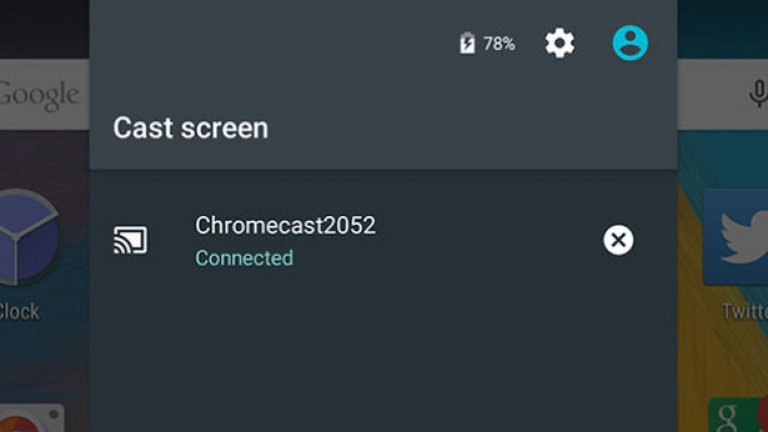Click the Clock app label
The height and width of the screenshot is (432, 768).
coord(20,311)
